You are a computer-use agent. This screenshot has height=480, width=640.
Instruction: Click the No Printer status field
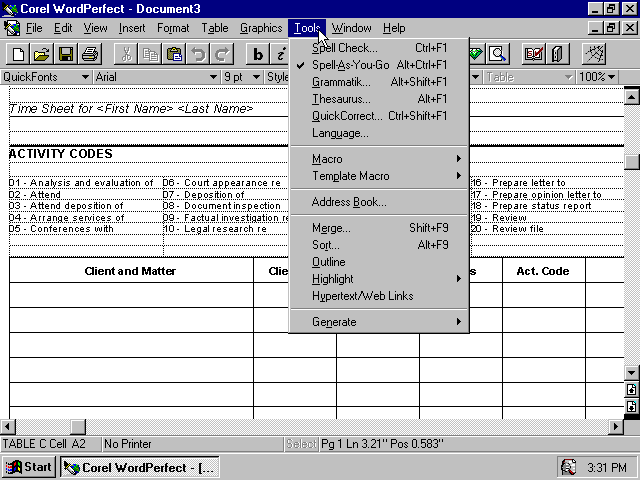[192, 444]
